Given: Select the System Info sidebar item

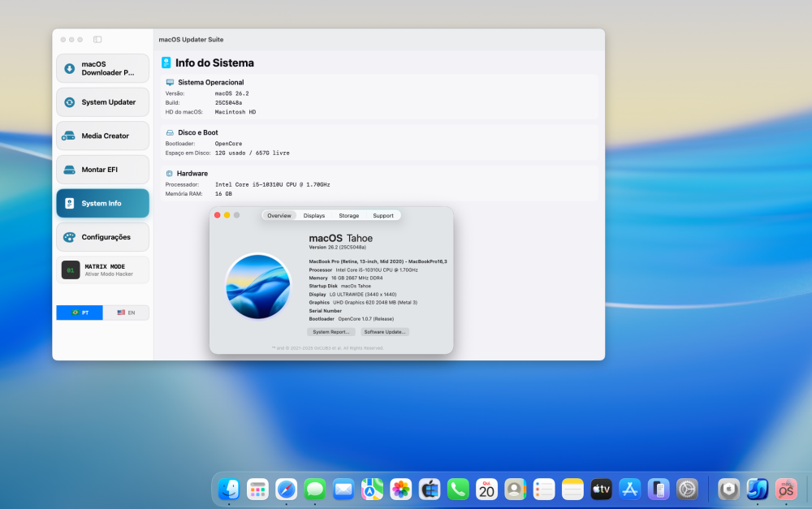Looking at the screenshot, I should tap(102, 203).
